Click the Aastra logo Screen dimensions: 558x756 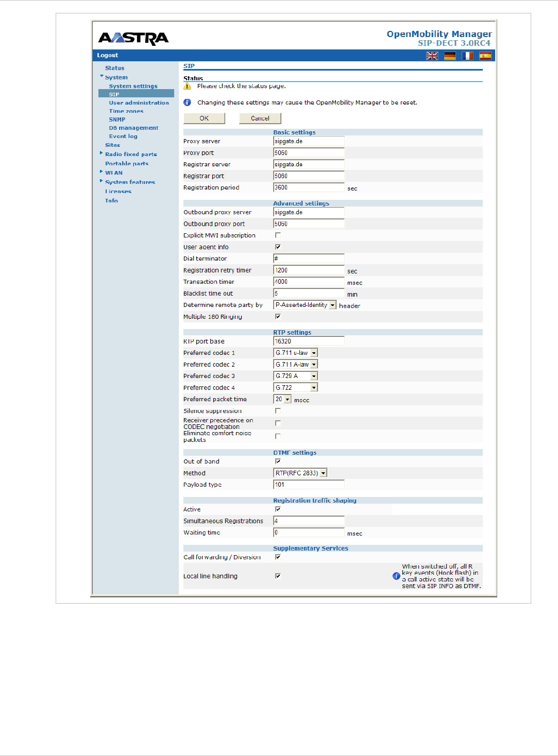[x=133, y=38]
